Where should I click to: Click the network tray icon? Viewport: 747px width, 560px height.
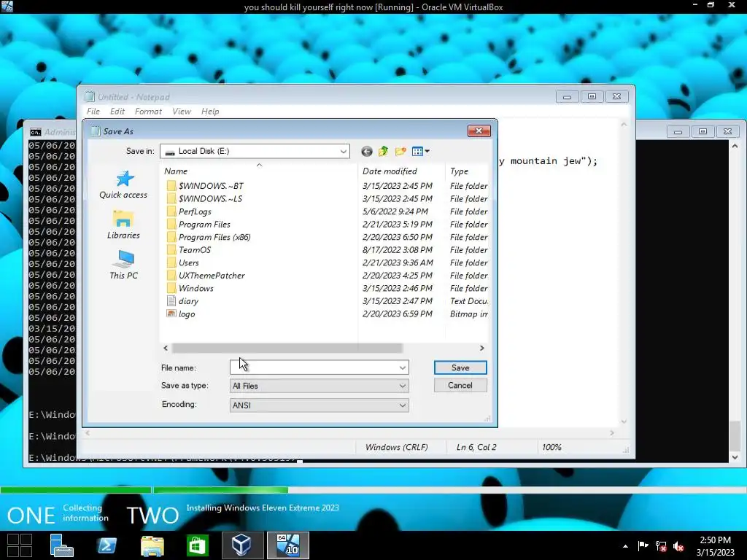(x=661, y=546)
